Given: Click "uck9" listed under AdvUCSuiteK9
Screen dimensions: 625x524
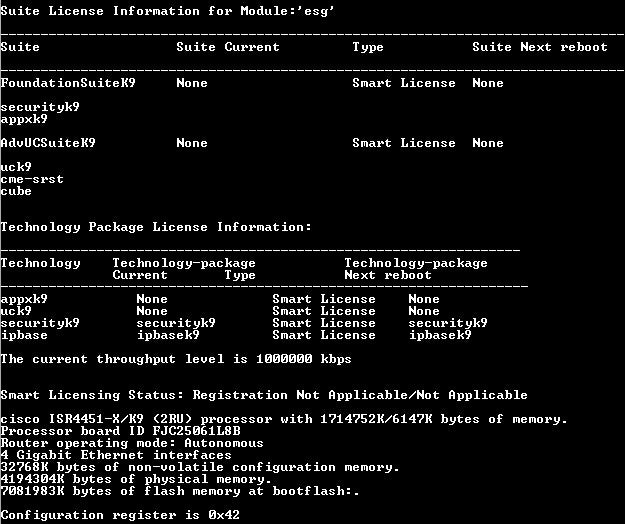Looking at the screenshot, I should 16,167.
